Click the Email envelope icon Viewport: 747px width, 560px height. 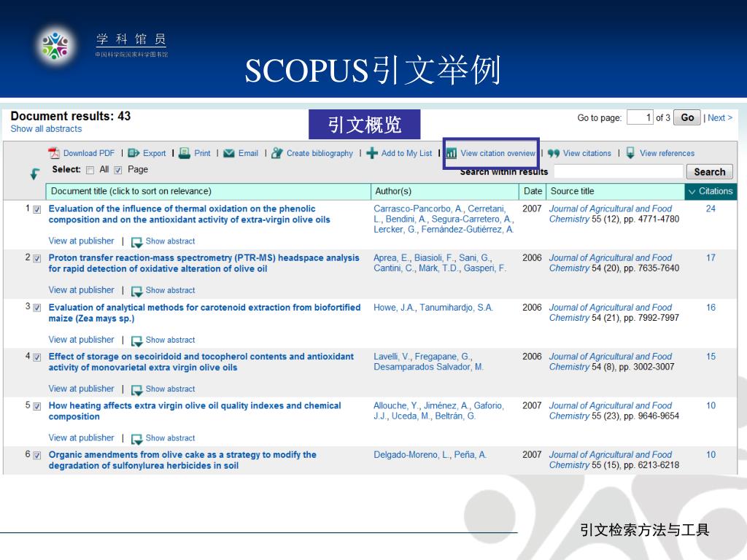point(229,153)
